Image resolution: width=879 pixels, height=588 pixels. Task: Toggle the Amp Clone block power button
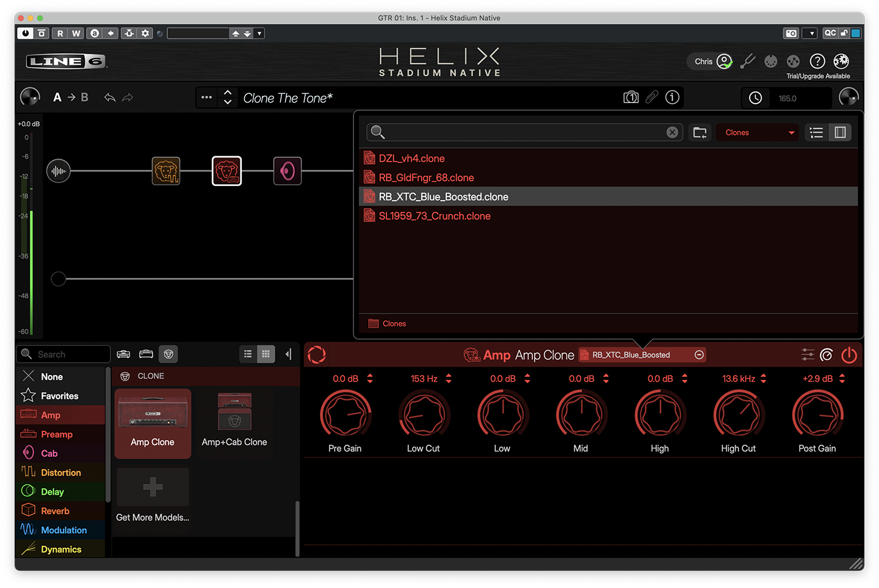point(849,354)
